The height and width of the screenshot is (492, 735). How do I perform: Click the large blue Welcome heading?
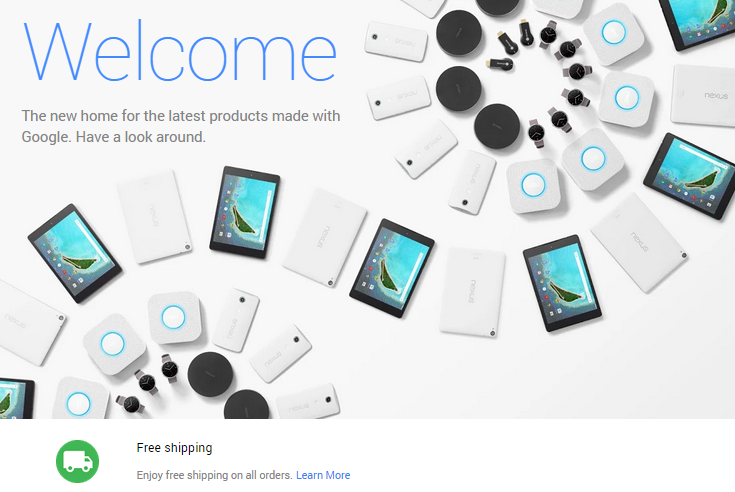pyautogui.click(x=180, y=52)
